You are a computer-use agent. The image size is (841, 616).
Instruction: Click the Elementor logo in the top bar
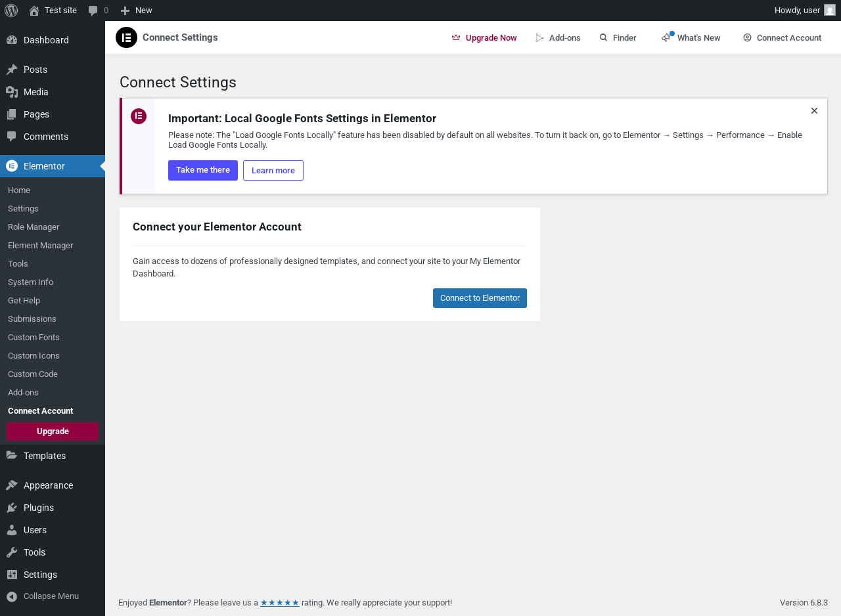126,37
